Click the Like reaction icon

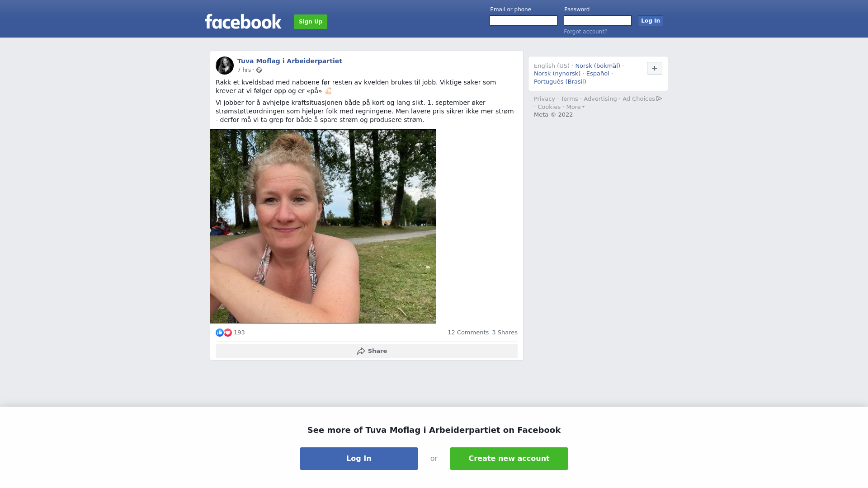[x=220, y=333]
